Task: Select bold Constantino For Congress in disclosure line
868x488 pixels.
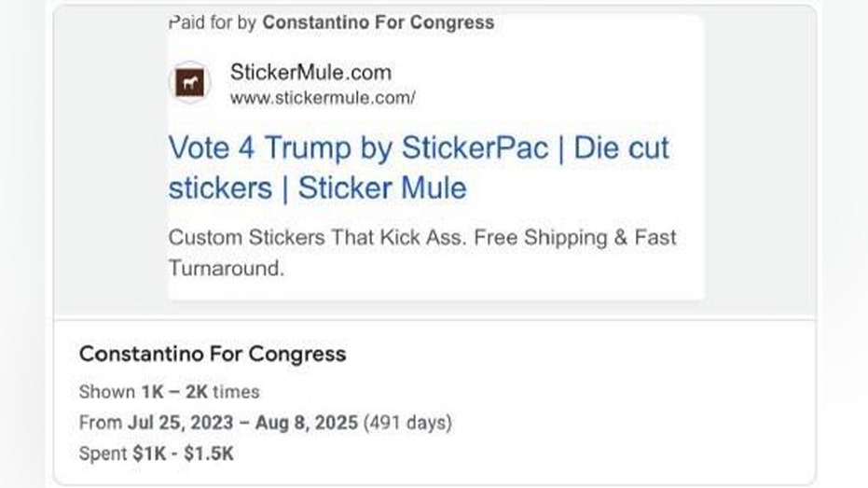Action: pyautogui.click(x=378, y=22)
